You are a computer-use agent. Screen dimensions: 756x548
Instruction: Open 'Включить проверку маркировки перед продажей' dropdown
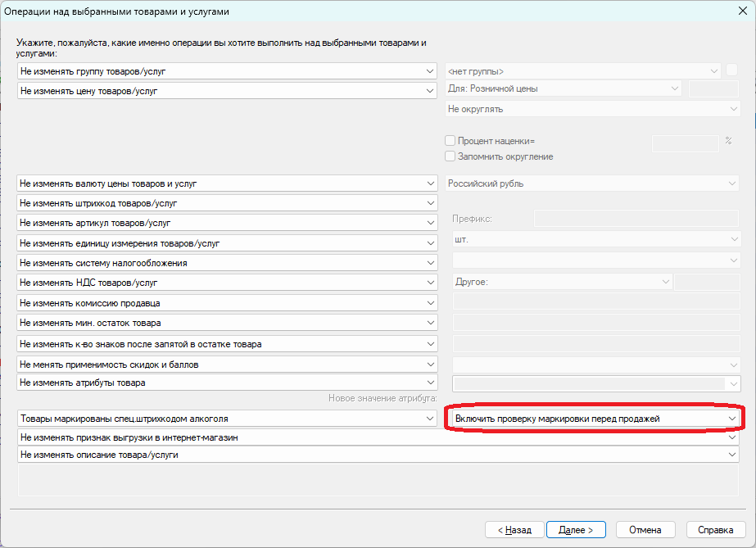(x=595, y=419)
